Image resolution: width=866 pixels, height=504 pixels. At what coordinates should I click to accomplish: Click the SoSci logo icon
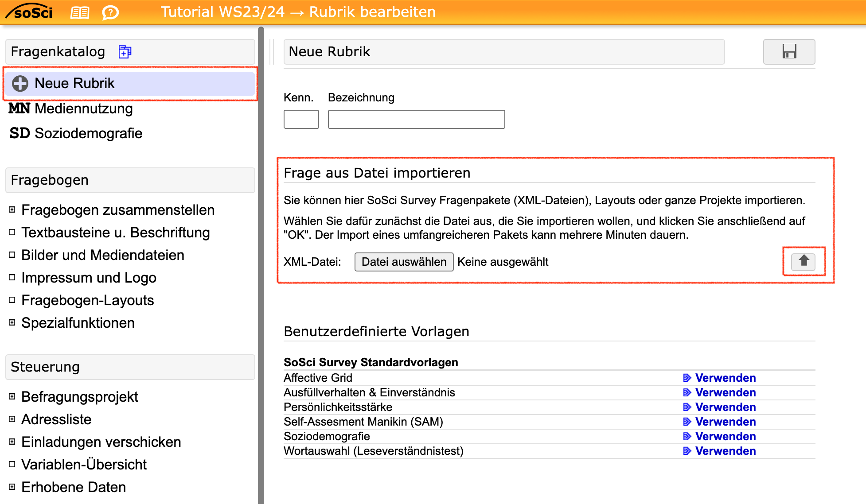(x=29, y=12)
